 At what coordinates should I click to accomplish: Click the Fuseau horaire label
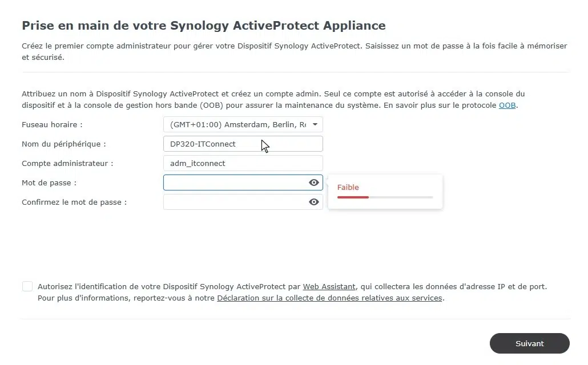click(x=52, y=124)
